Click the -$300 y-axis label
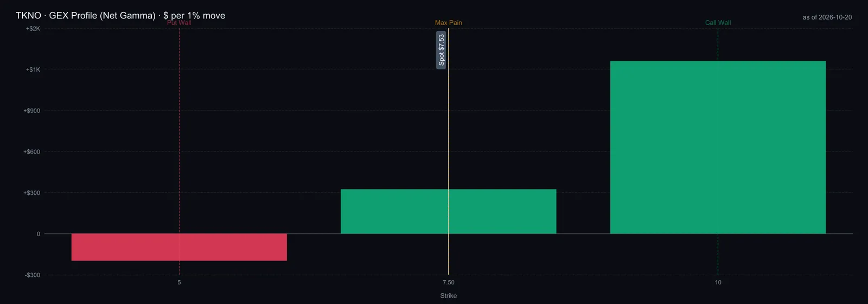 click(33, 275)
